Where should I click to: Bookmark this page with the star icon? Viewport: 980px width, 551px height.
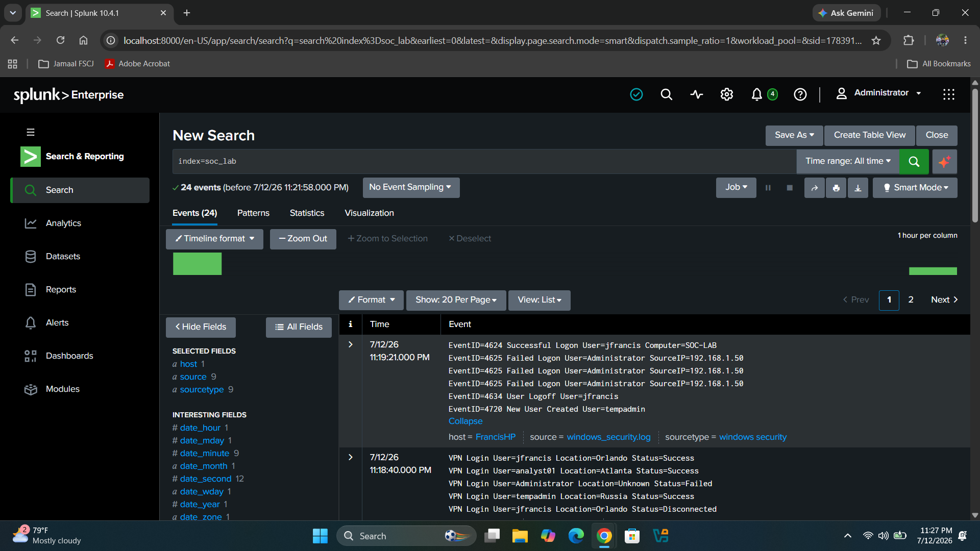[876, 40]
